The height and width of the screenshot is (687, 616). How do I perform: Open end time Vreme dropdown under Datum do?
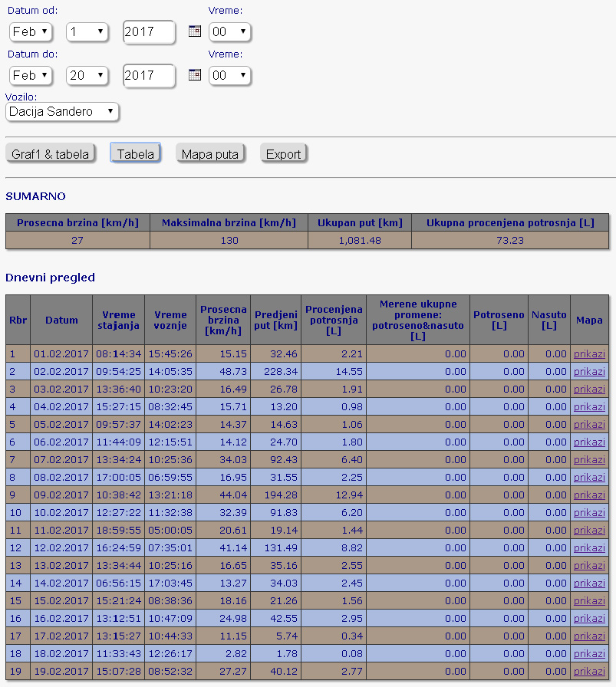coord(229,75)
